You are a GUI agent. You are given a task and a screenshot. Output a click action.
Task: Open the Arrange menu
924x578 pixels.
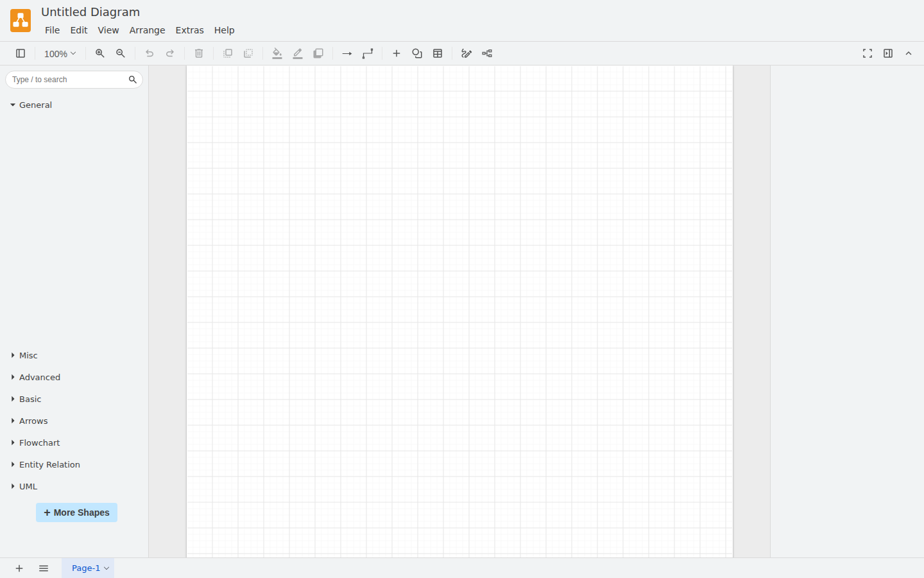pyautogui.click(x=147, y=30)
